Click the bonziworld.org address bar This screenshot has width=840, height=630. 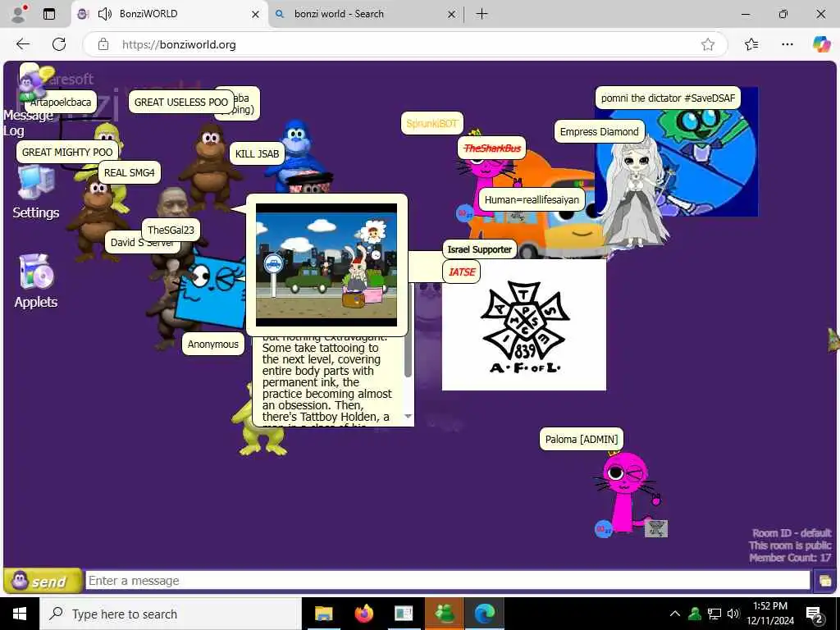[x=404, y=44]
